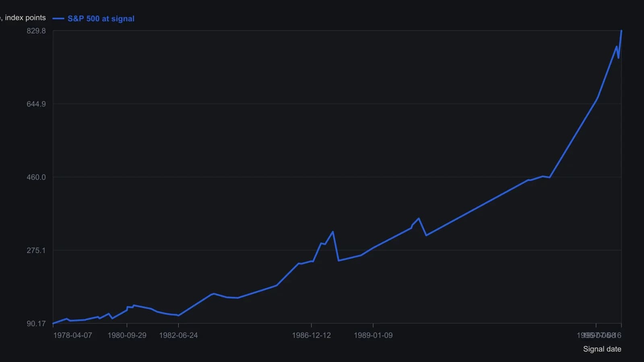Image resolution: width=644 pixels, height=362 pixels.
Task: Select the 275.1 y-axis label
Action: (36, 251)
